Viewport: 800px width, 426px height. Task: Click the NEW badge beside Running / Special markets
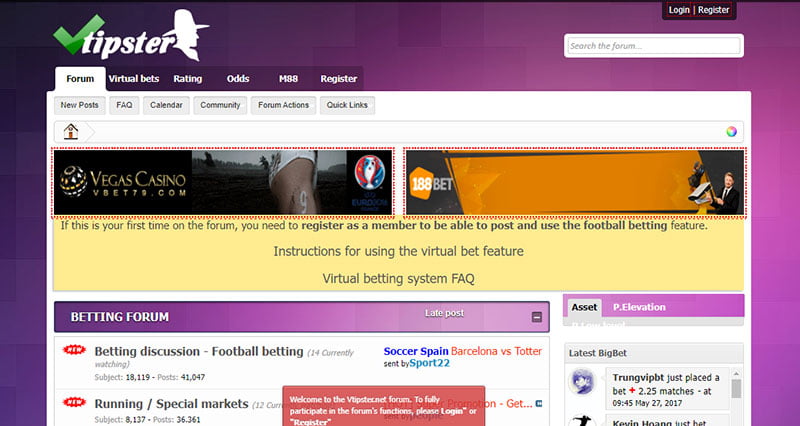74,402
